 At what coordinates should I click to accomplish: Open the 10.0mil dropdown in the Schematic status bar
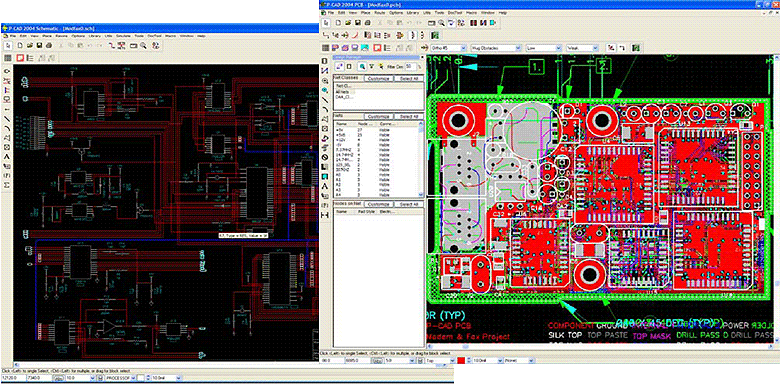pos(166,378)
